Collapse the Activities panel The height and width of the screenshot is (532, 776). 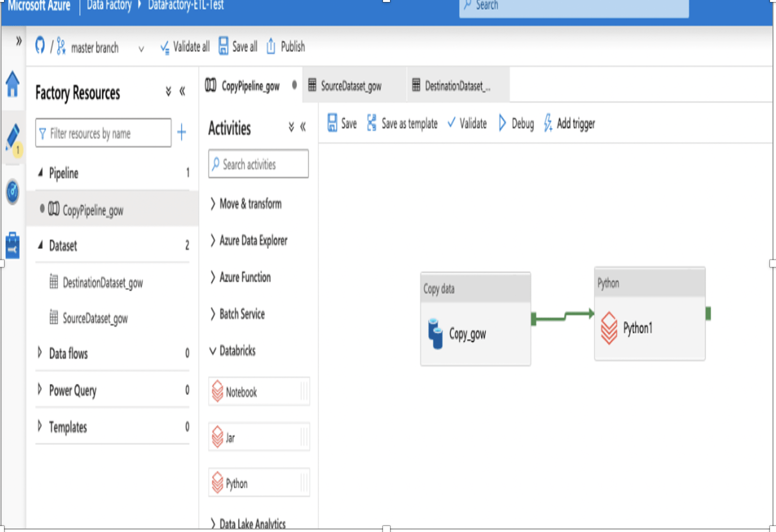click(x=303, y=127)
